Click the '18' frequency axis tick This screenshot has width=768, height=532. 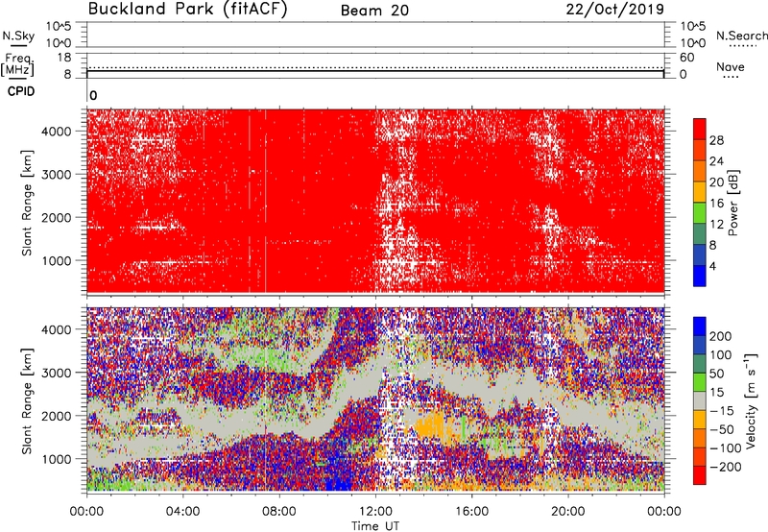coord(64,58)
